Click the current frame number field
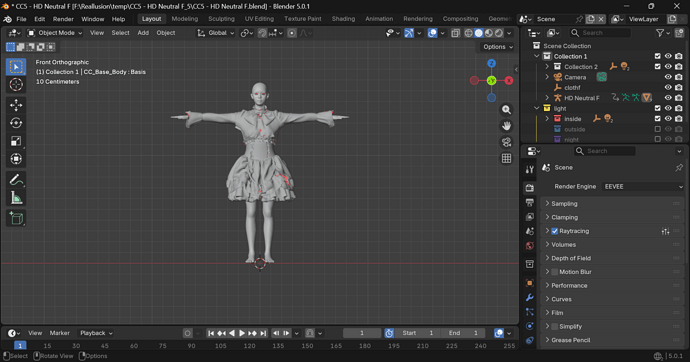Viewport: 690px width, 362px height. tap(362, 333)
